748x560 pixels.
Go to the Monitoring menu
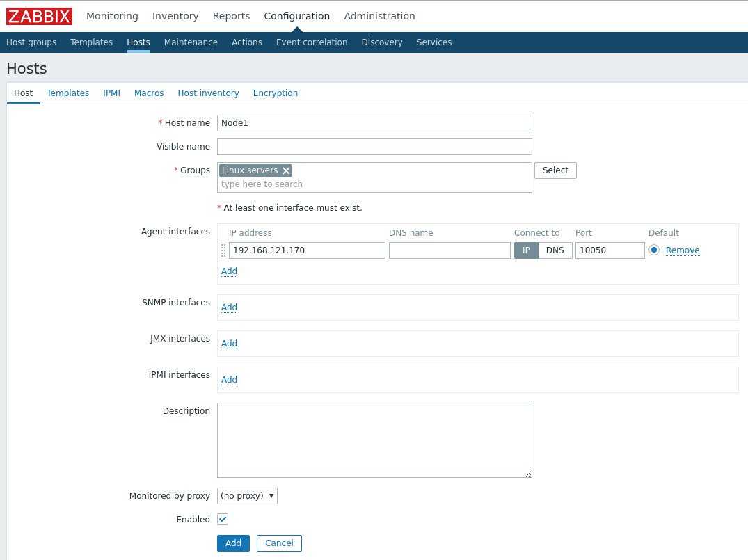[x=112, y=16]
